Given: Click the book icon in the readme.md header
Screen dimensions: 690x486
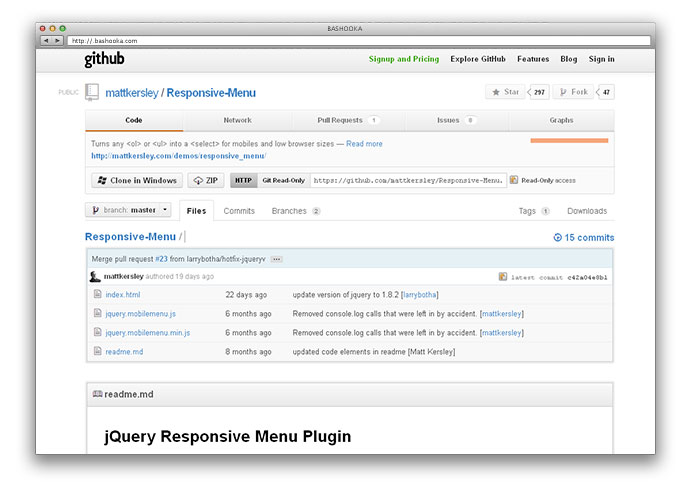Looking at the screenshot, I should coord(97,394).
